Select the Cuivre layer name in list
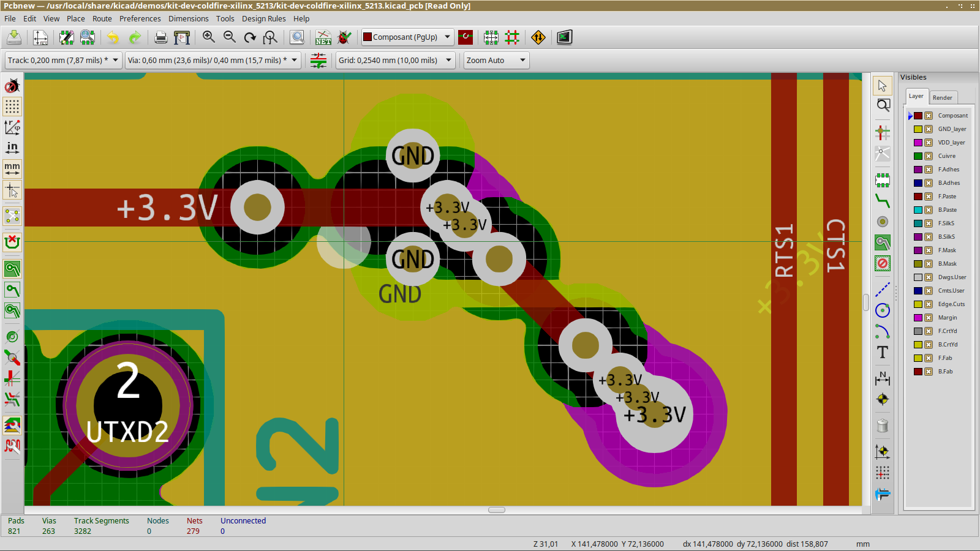Screen dimensions: 980x551 coord(946,156)
